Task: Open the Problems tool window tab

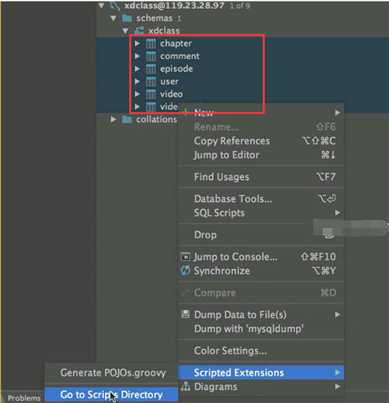Action: click(x=24, y=398)
